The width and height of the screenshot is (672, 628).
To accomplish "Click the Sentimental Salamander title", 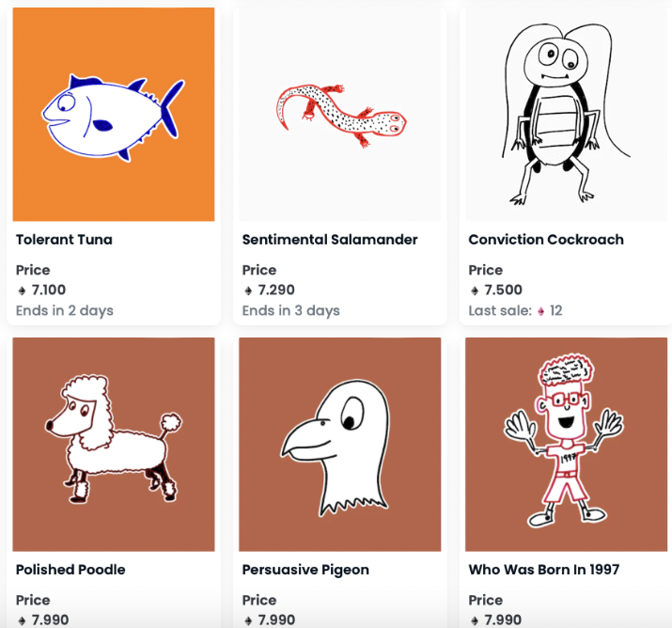I will (x=330, y=239).
